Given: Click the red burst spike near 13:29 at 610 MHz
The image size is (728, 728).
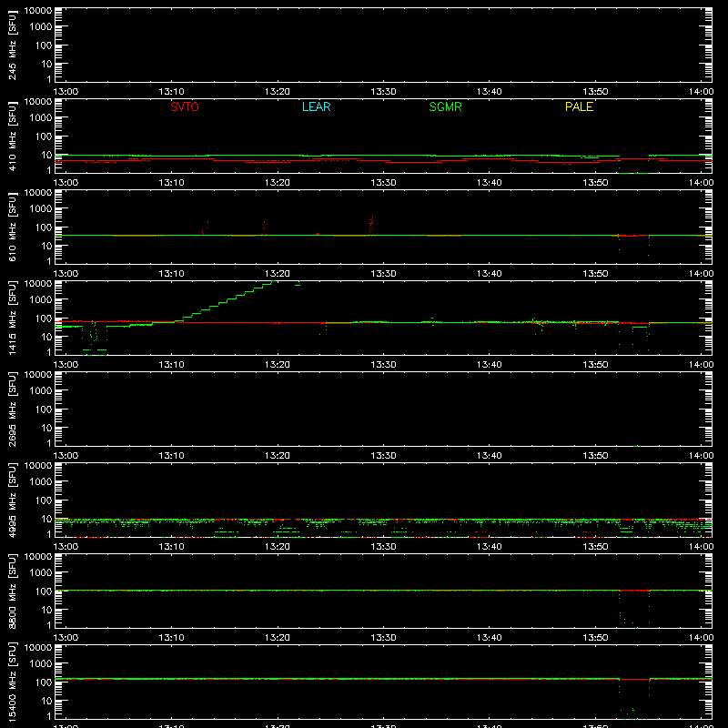Looking at the screenshot, I should (x=371, y=226).
